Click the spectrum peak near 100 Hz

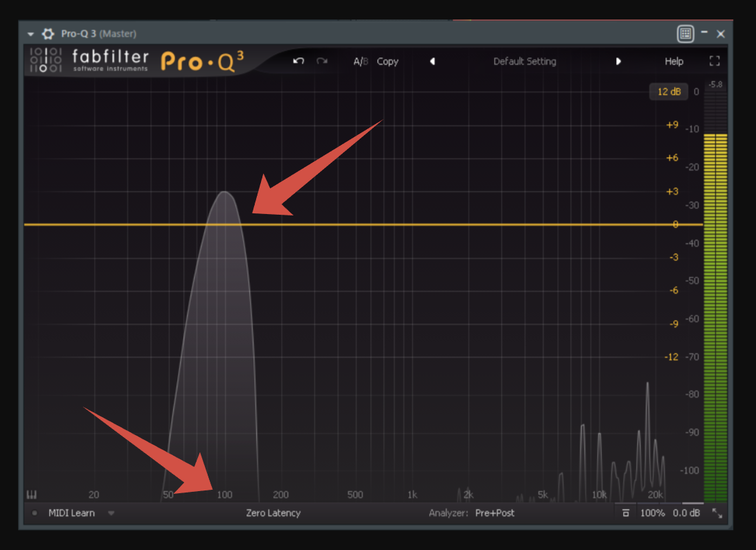(225, 192)
